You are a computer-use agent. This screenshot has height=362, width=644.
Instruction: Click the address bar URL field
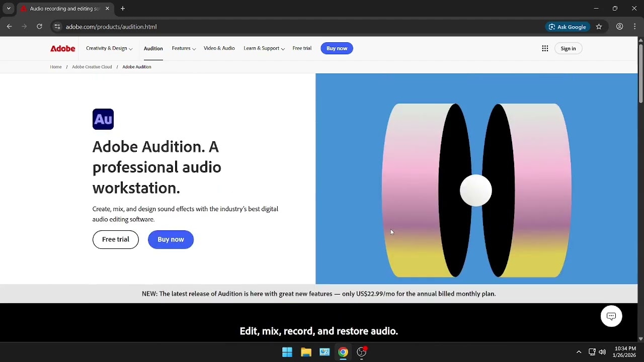pos(302,27)
